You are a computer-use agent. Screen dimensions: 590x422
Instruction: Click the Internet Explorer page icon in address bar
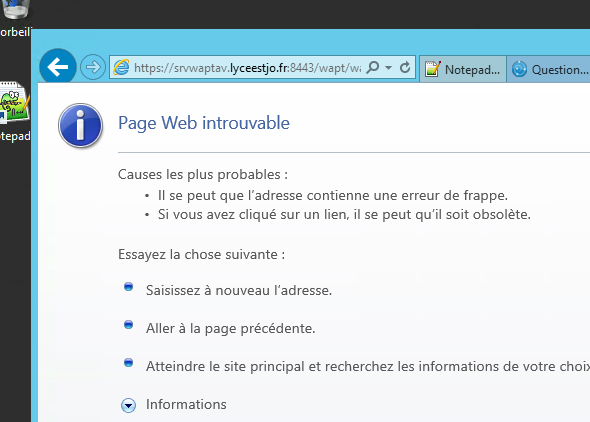(121, 67)
